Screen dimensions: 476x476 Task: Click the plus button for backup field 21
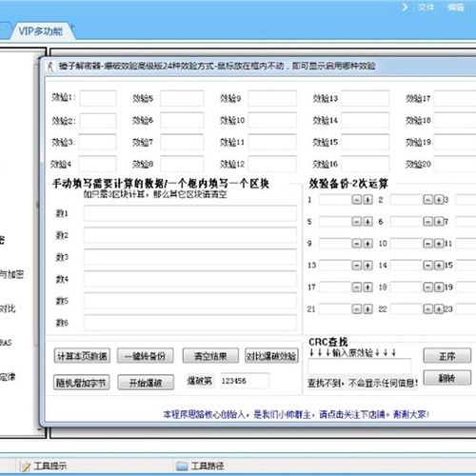click(x=367, y=308)
